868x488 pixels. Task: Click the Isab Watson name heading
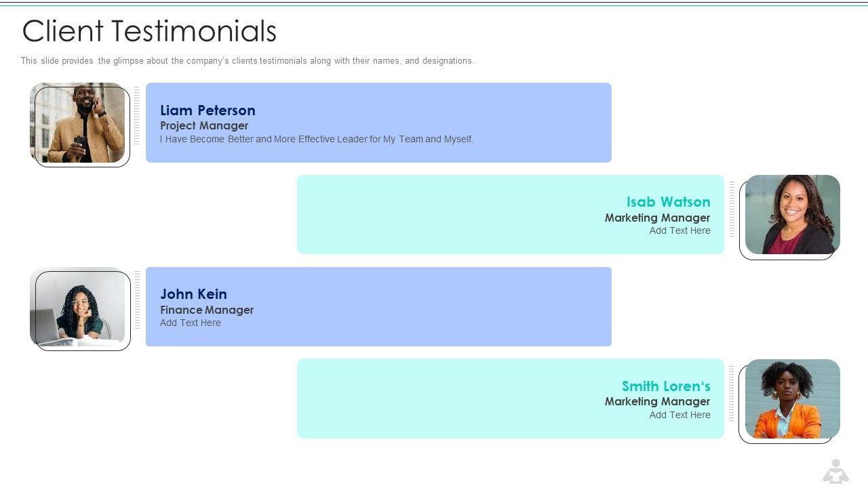pyautogui.click(x=668, y=202)
